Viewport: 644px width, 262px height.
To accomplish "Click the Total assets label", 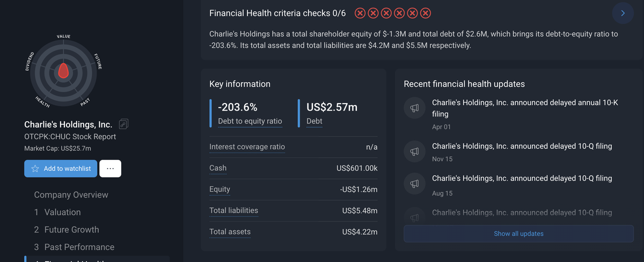I will pos(230,232).
